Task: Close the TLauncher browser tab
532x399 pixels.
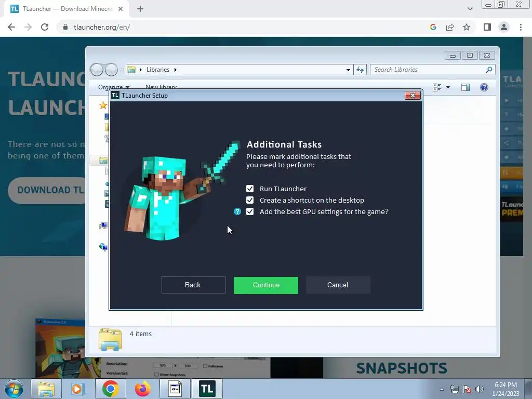Action: pyautogui.click(x=121, y=9)
